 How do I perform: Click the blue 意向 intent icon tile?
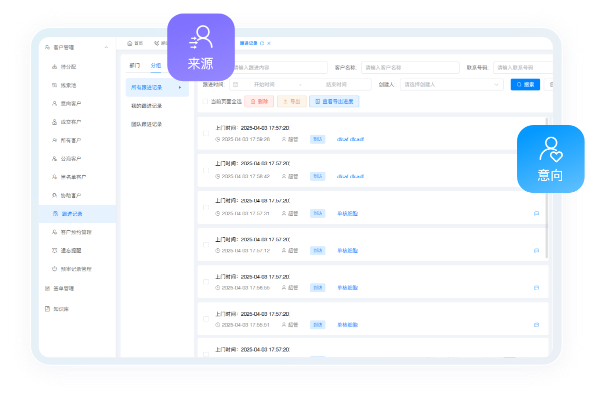tap(551, 159)
